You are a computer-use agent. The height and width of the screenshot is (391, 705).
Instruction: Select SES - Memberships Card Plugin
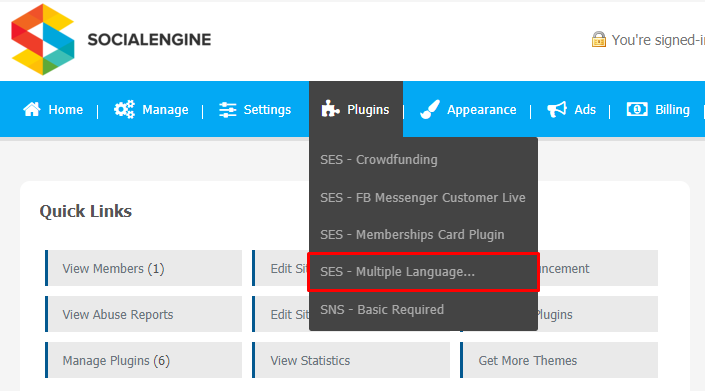[x=423, y=235]
